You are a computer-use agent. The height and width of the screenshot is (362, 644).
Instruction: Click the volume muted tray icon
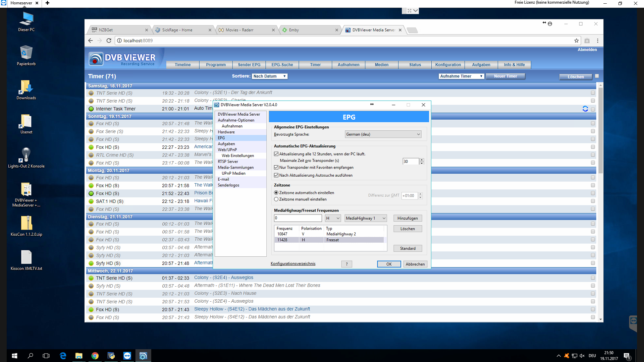coord(582,356)
